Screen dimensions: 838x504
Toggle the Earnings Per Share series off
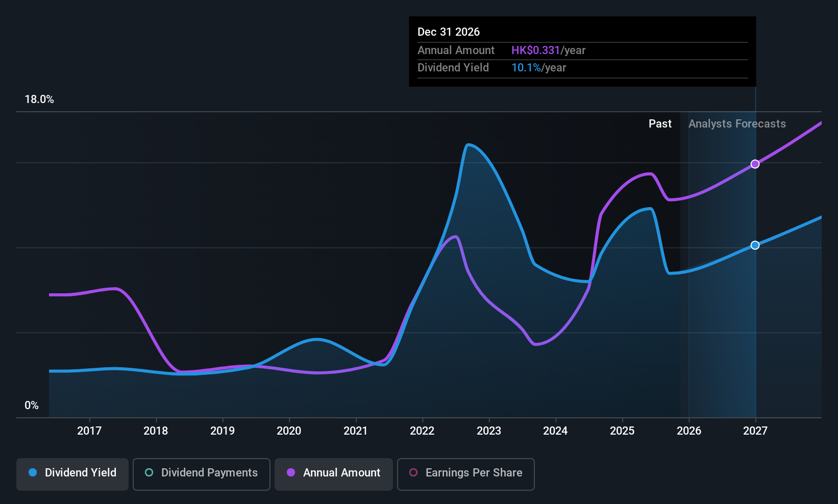465,473
